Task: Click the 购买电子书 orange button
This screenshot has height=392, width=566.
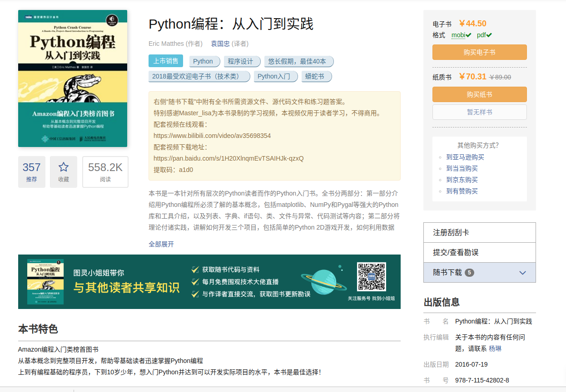Action: click(x=479, y=52)
